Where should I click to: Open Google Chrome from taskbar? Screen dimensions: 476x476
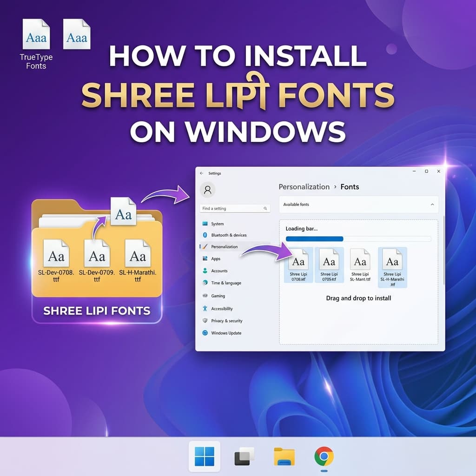(324, 456)
